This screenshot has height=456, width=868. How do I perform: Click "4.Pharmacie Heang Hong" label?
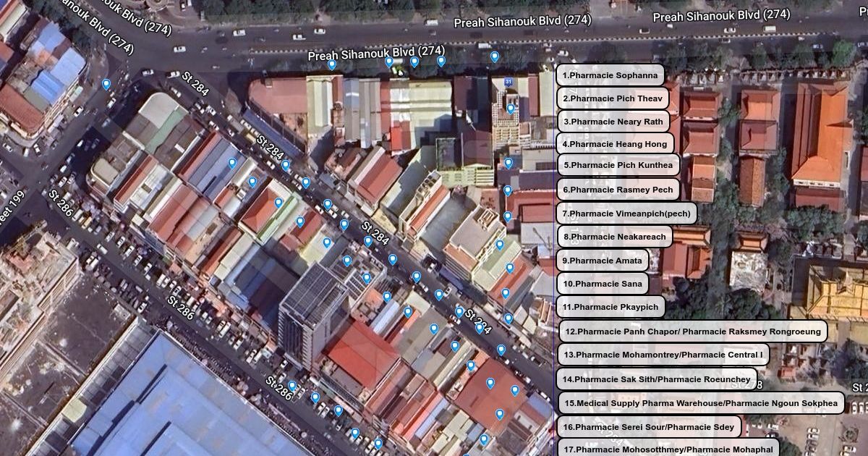click(615, 144)
